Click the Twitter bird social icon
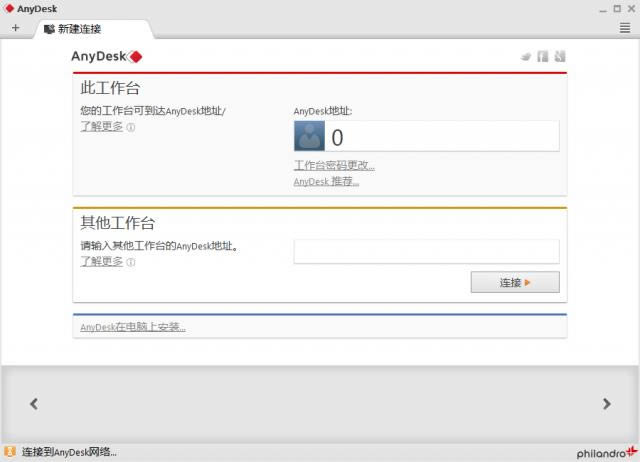Screen dimensions: 640x462 [x=526, y=57]
